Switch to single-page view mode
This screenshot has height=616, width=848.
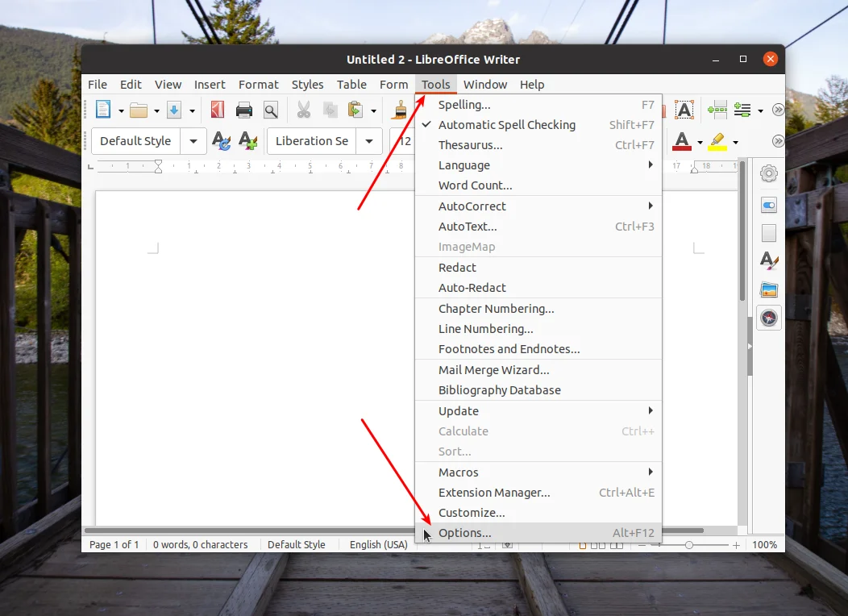[x=583, y=545]
